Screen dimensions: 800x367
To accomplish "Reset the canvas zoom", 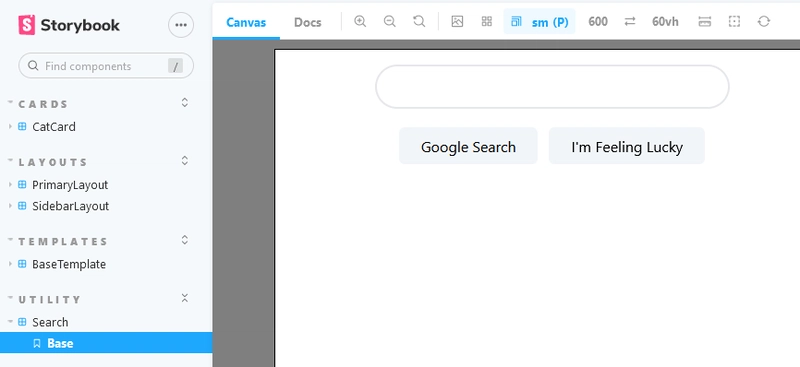I will pos(419,21).
